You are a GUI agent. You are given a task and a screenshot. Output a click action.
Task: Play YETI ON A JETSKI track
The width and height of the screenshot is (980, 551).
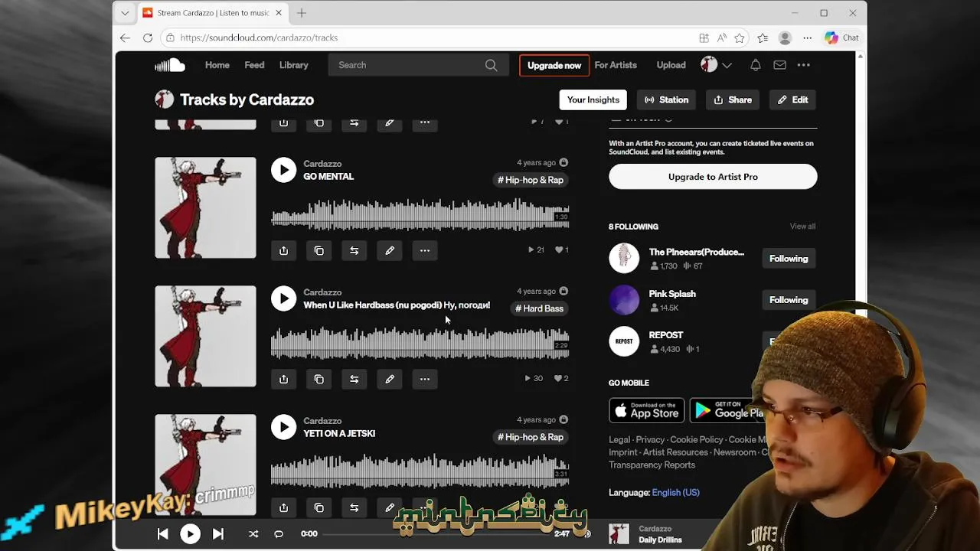click(283, 427)
